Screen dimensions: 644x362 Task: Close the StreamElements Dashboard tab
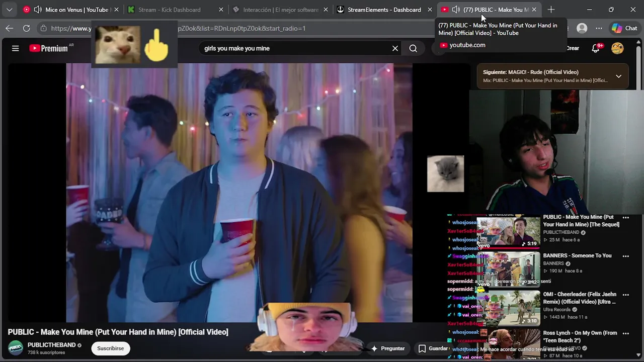click(x=430, y=10)
